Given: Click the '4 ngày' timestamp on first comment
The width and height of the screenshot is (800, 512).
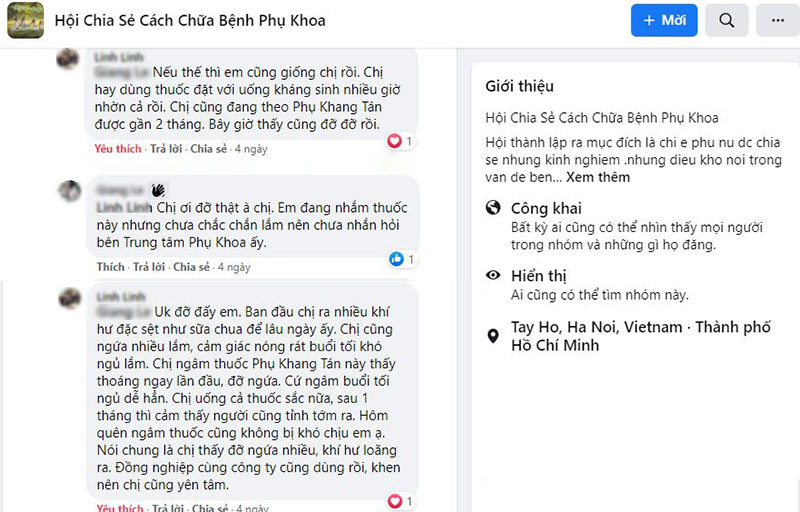Looking at the screenshot, I should pos(251,149).
